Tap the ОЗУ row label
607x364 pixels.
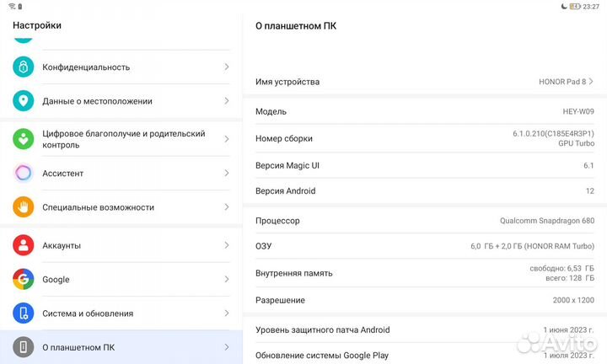coord(263,246)
